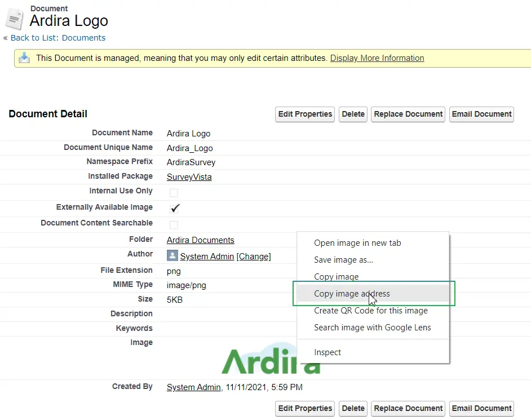Choose Search image with Google Lens
The image size is (531, 420).
click(372, 328)
